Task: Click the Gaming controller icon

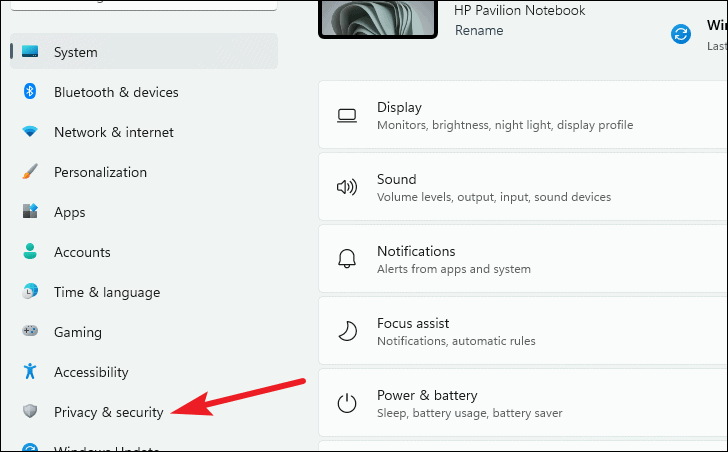Action: coord(30,331)
